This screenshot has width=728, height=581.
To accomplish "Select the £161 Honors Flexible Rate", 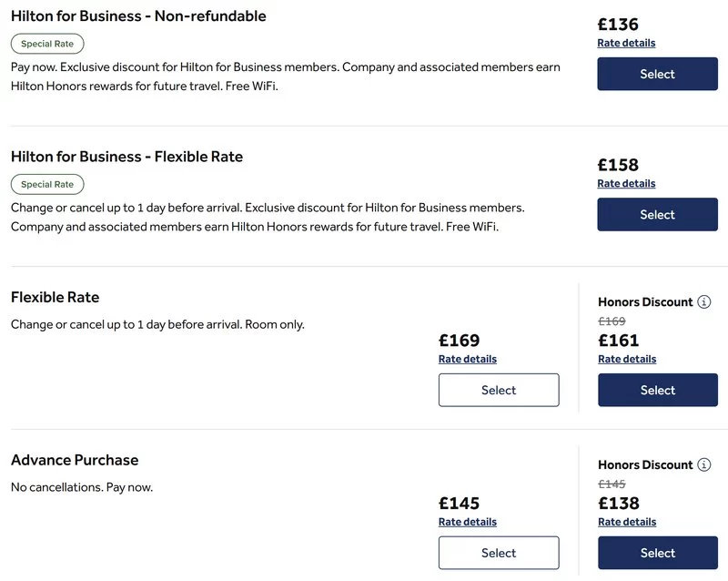I will (x=658, y=390).
